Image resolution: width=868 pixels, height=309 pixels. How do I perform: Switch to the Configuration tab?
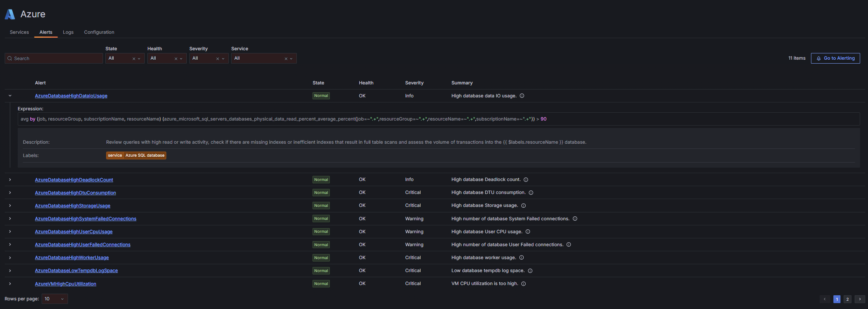99,32
